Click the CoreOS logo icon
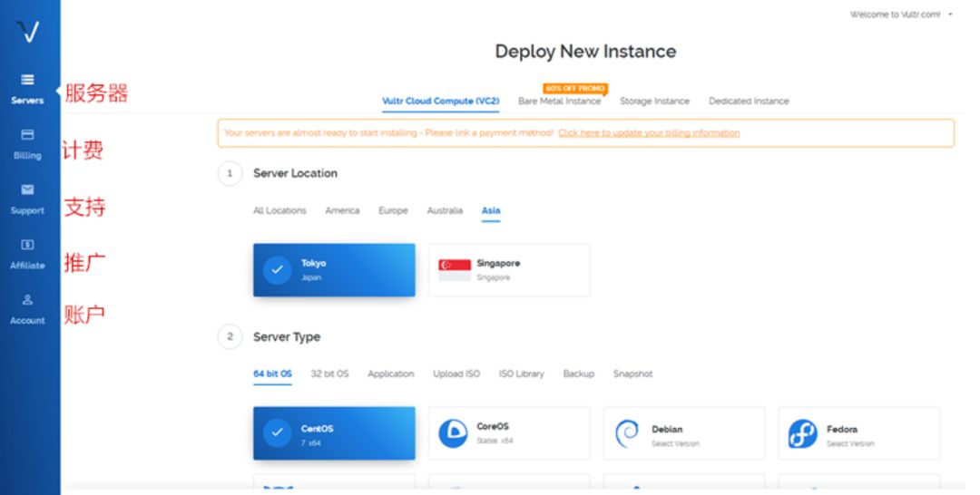This screenshot has width=980, height=495. tap(453, 433)
